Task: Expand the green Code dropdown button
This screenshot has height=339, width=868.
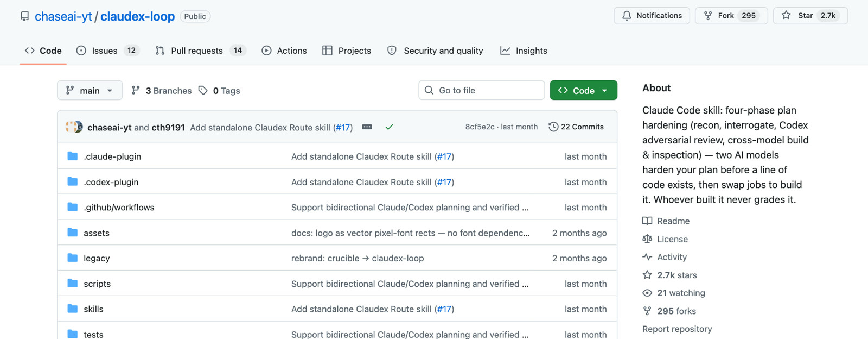Action: pos(583,90)
